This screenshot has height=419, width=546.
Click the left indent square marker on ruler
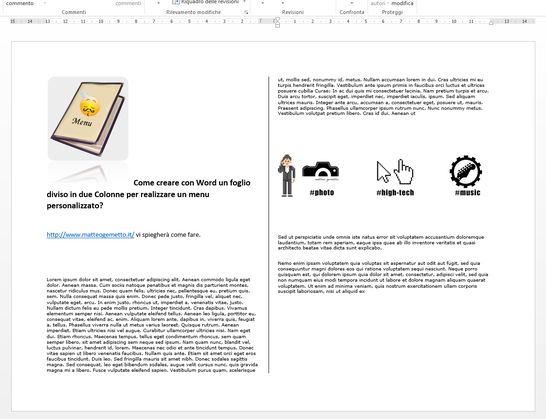coord(277,26)
